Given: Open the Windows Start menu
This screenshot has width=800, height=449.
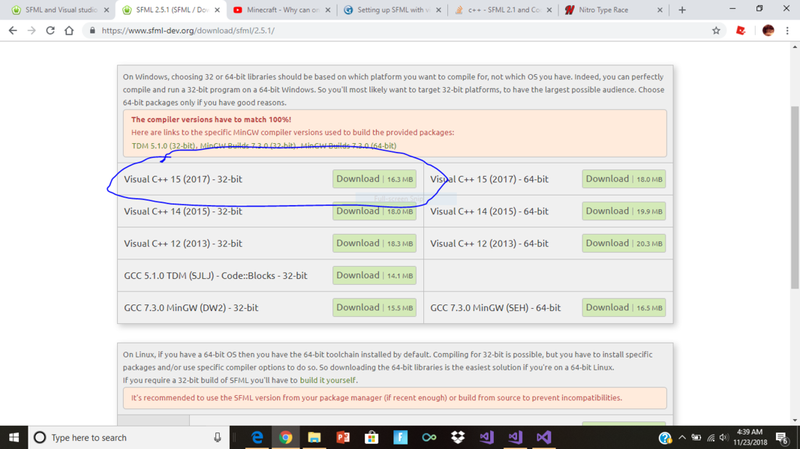Looking at the screenshot, I should (x=14, y=437).
